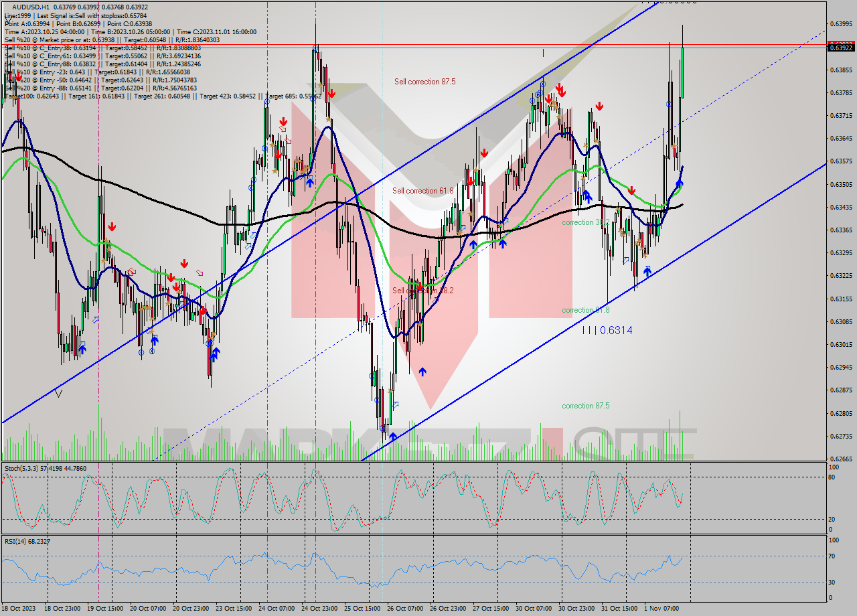This screenshot has height=616, width=857.
Task: Click price axis value 0.62945
Action: click(x=841, y=367)
